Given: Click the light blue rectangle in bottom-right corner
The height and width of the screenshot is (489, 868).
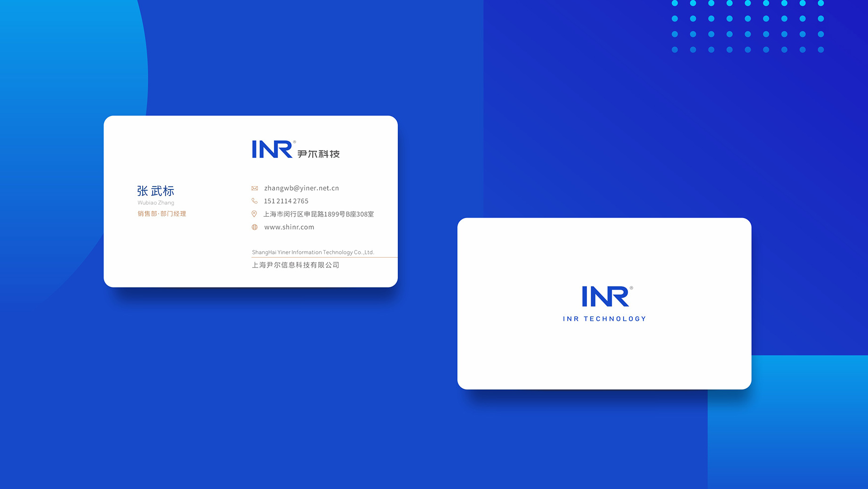Looking at the screenshot, I should pyautogui.click(x=788, y=422).
